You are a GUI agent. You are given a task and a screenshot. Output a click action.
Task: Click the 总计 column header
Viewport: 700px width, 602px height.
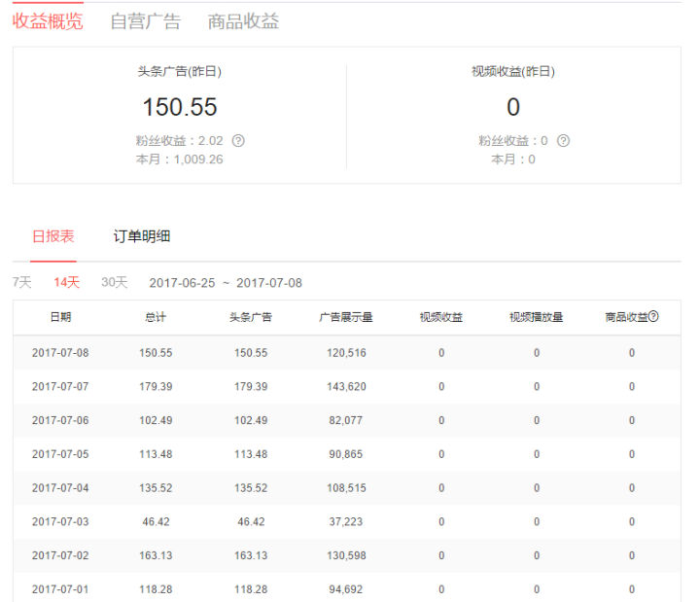pyautogui.click(x=156, y=317)
